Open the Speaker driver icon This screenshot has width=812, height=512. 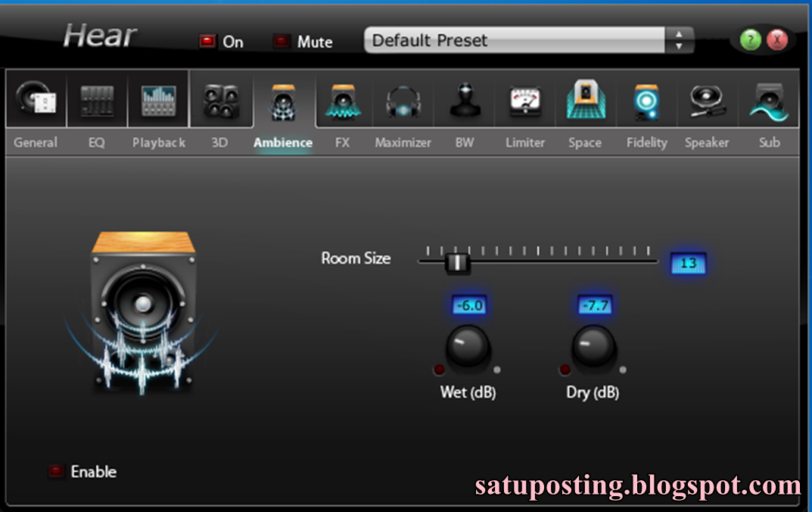[706, 101]
